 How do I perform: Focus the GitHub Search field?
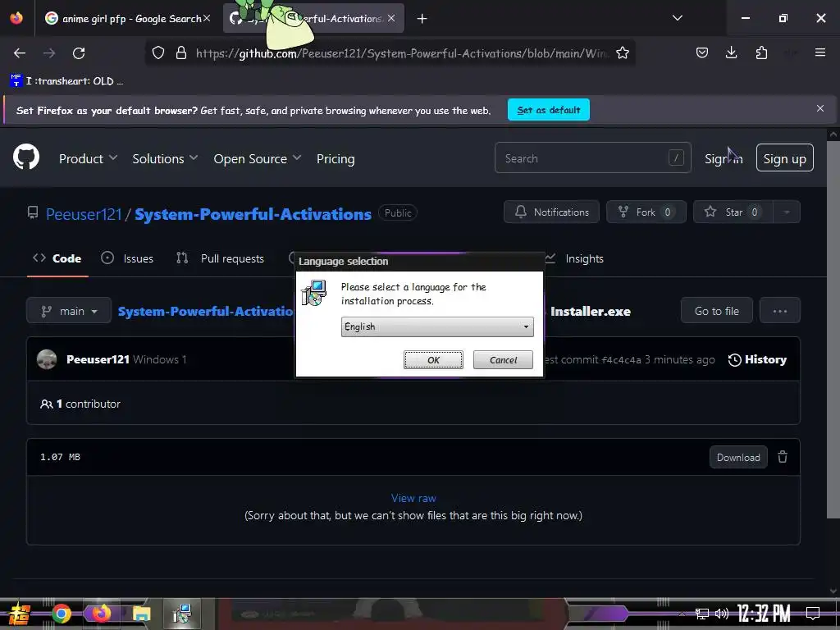(592, 158)
